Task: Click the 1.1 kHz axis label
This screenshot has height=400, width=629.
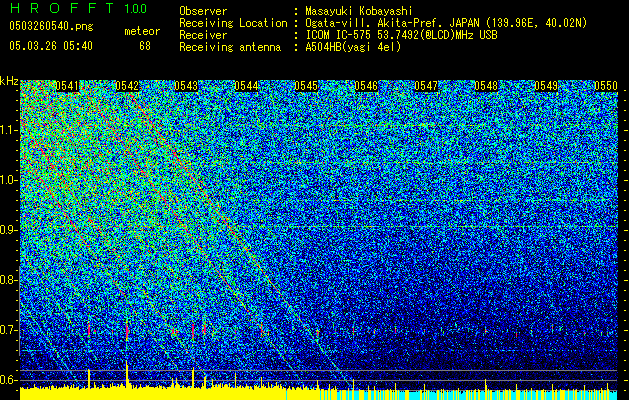Action: [9, 130]
